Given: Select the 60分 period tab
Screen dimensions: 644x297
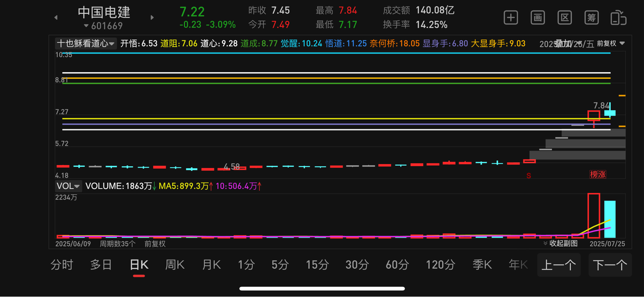Looking at the screenshot, I should click(x=397, y=265).
